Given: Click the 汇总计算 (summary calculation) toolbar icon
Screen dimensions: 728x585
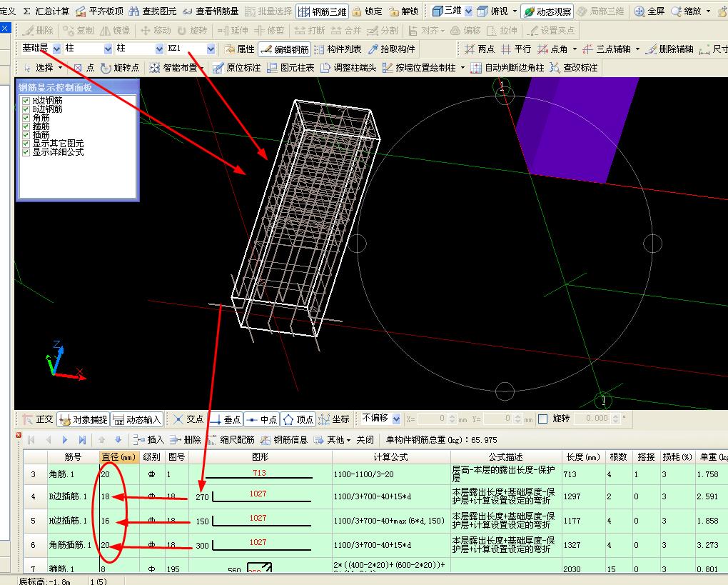Looking at the screenshot, I should click(x=47, y=11).
